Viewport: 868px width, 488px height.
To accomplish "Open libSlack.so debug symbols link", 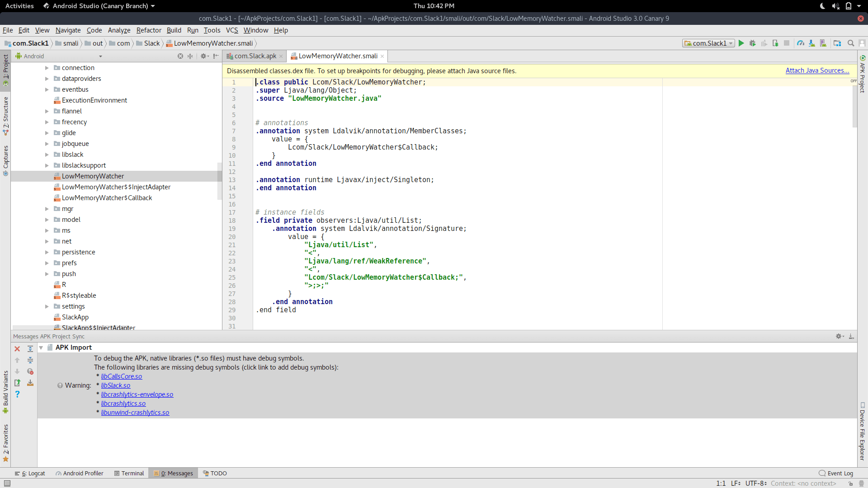I will [115, 385].
